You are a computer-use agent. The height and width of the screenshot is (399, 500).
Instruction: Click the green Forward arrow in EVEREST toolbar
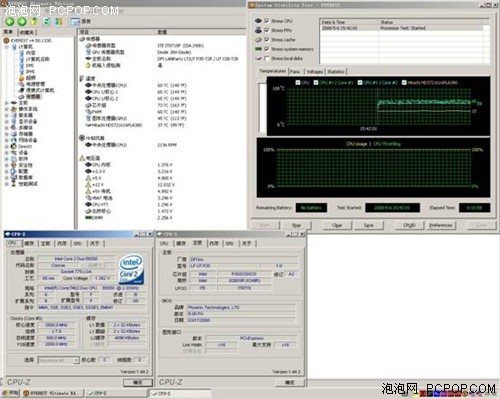pos(22,22)
